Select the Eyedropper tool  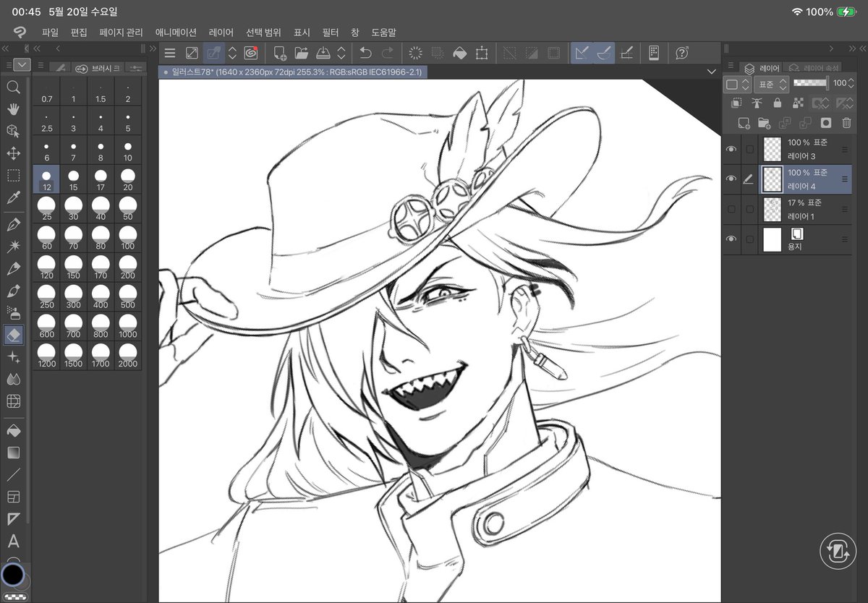(x=13, y=197)
